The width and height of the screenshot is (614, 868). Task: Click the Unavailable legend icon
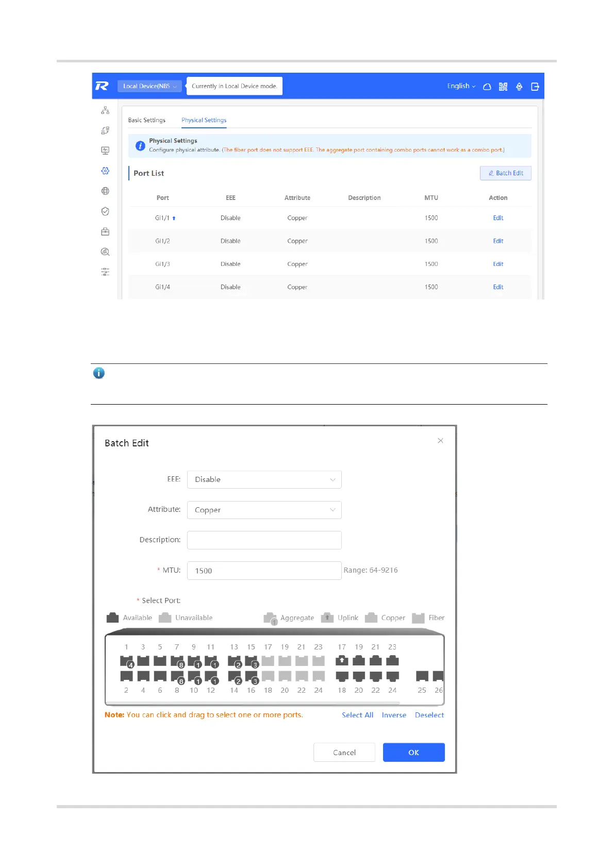[x=165, y=617]
